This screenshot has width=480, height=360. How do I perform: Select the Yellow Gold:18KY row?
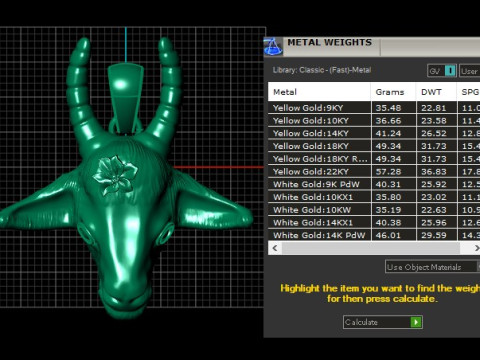click(374, 146)
